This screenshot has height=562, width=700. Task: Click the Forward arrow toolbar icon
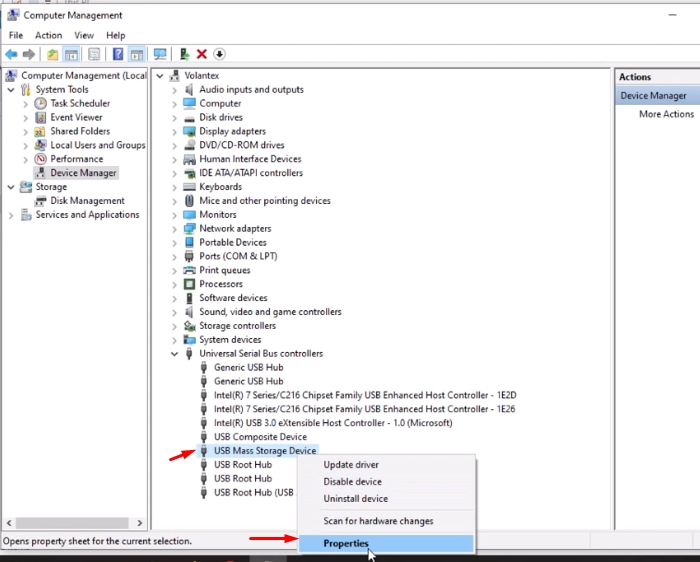pos(29,54)
